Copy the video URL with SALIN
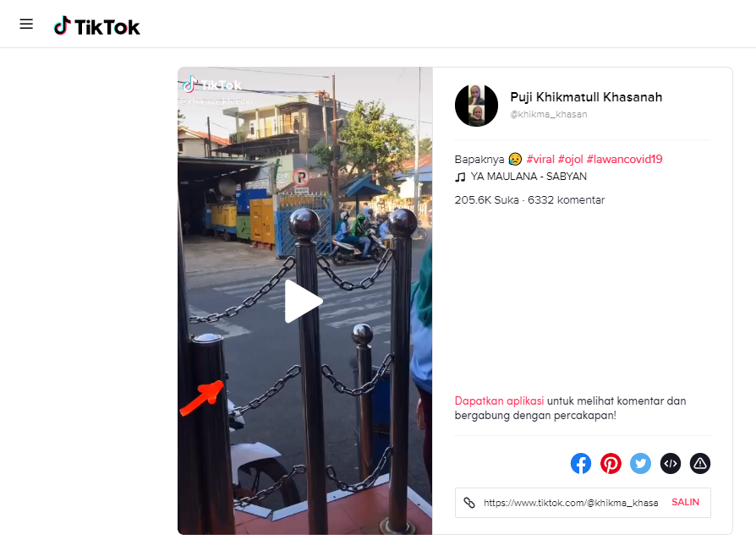Viewport: 756px width, 545px height. tap(685, 502)
